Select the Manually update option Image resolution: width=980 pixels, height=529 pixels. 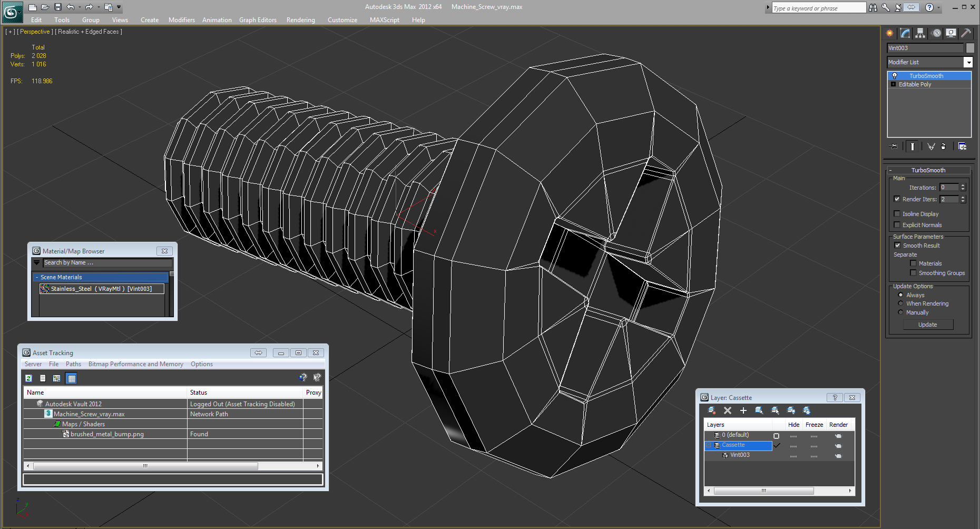(901, 312)
